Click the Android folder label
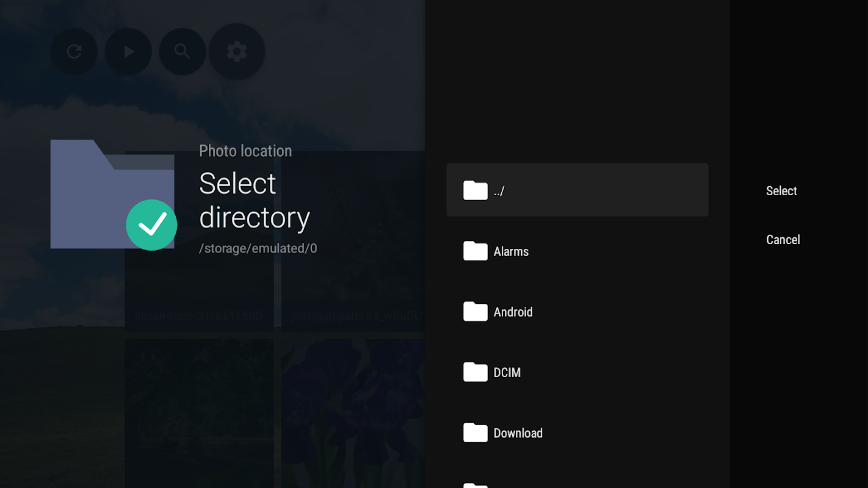This screenshot has height=488, width=868. (x=513, y=312)
